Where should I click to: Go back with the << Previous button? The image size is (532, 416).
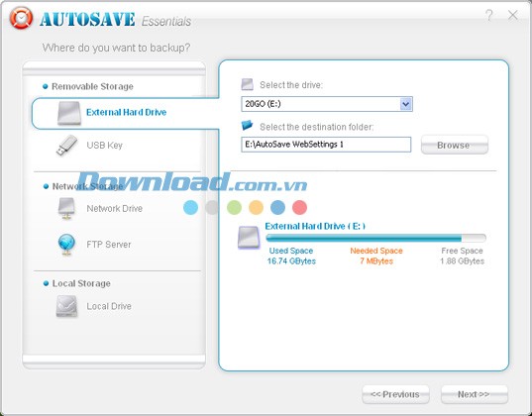(x=395, y=394)
